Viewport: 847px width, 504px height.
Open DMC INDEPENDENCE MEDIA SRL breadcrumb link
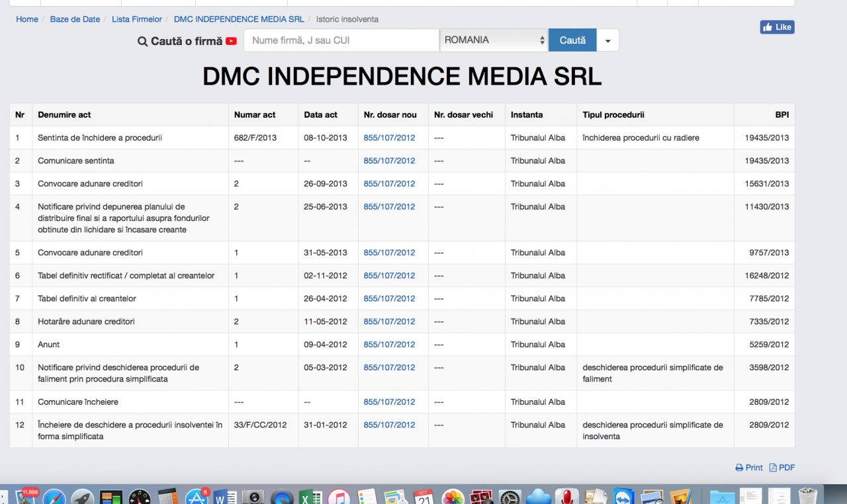coord(239,19)
